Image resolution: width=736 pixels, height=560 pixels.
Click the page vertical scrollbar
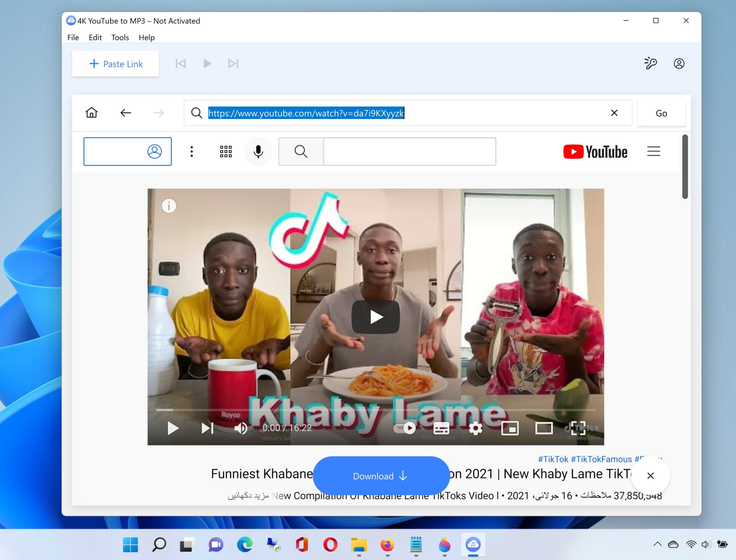point(685,167)
